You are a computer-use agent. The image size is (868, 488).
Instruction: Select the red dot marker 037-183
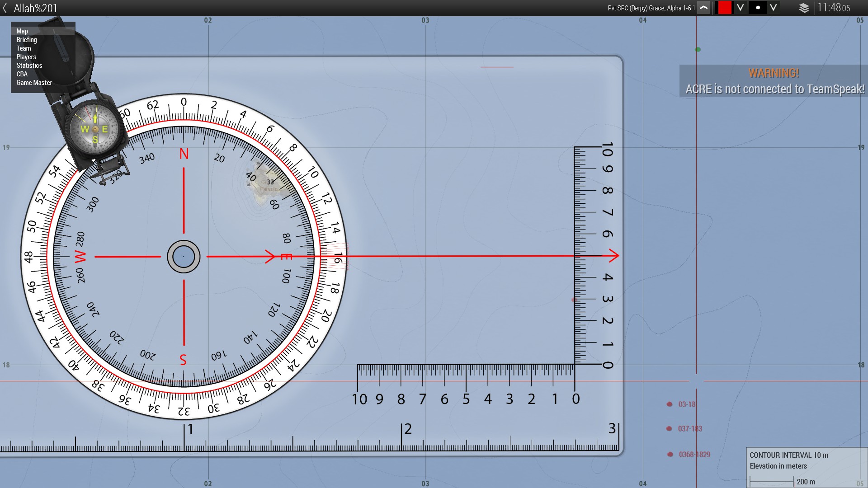670,429
